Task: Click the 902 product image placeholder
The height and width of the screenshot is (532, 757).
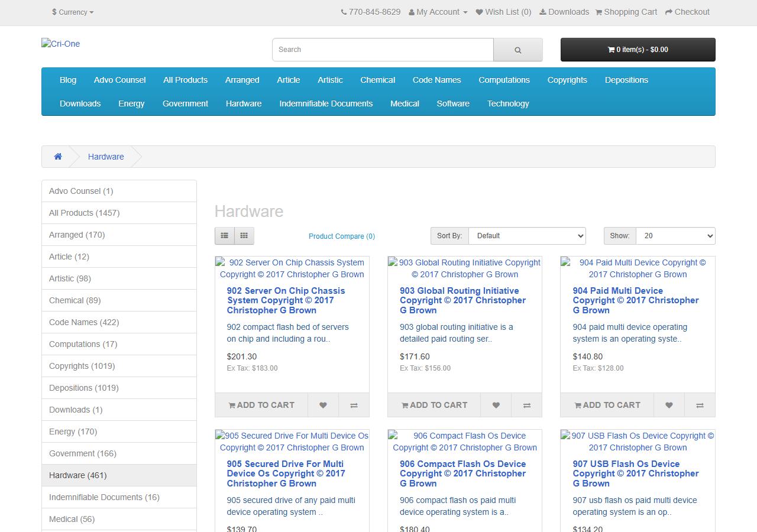Action: [292, 268]
